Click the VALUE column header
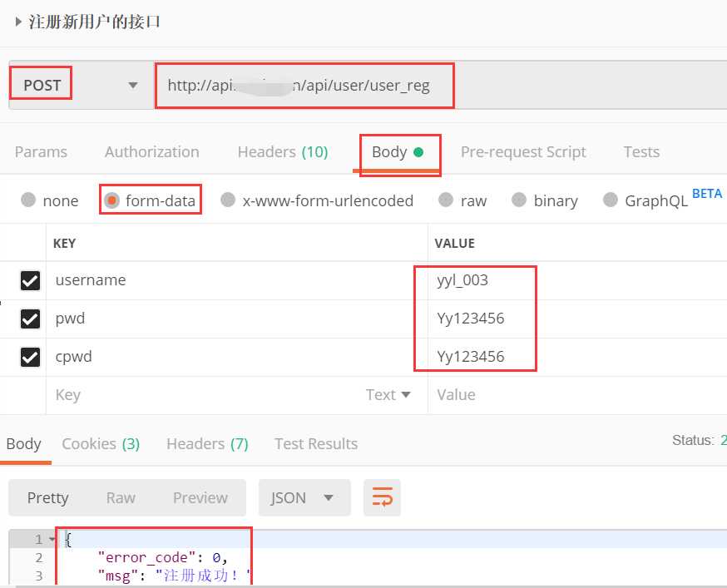The image size is (727, 588). pos(454,244)
